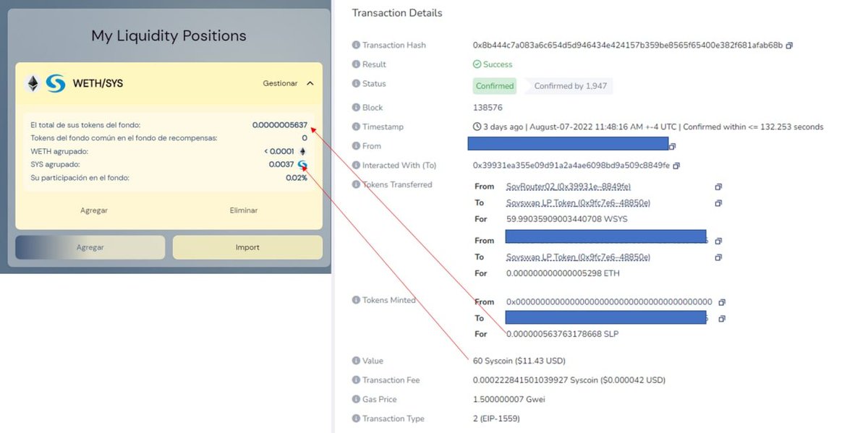This screenshot has width=868, height=433.
Task: Click info icon beside Tokens Minted
Action: click(356, 300)
